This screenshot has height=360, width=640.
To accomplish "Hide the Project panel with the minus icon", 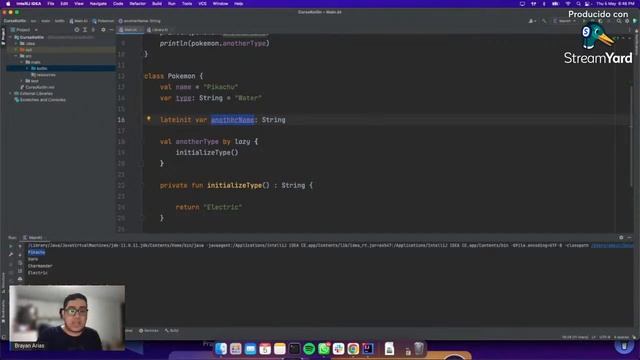I will (111, 30).
